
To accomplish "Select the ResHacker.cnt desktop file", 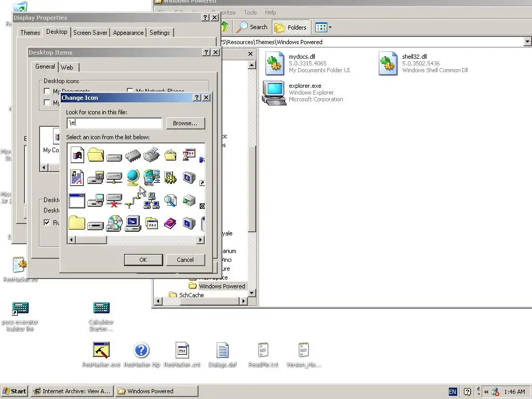I will (182, 355).
